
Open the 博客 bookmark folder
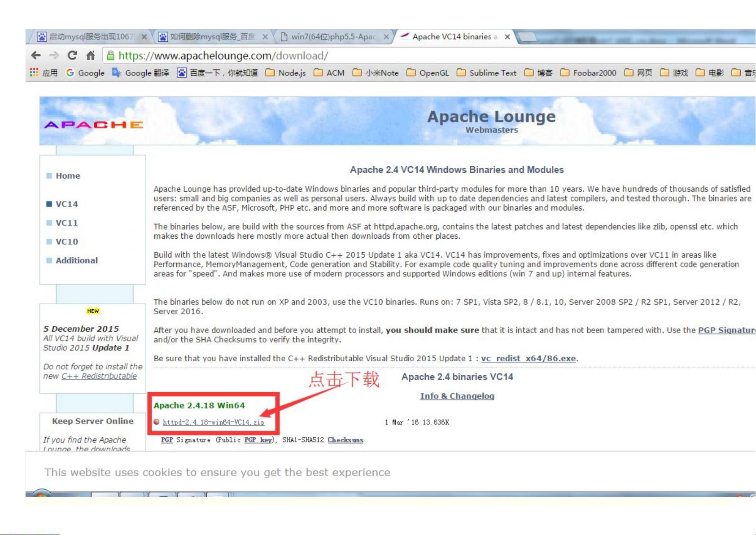[x=538, y=73]
